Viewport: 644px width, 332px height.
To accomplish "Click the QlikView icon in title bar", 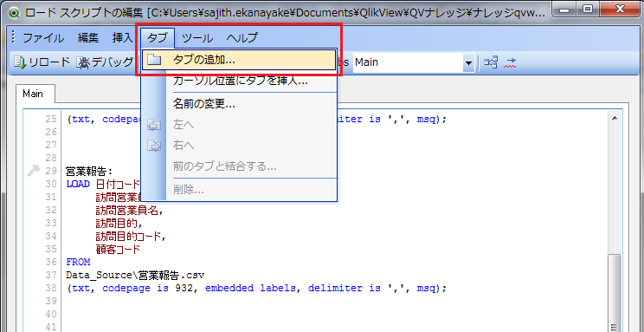I will pyautogui.click(x=15, y=13).
